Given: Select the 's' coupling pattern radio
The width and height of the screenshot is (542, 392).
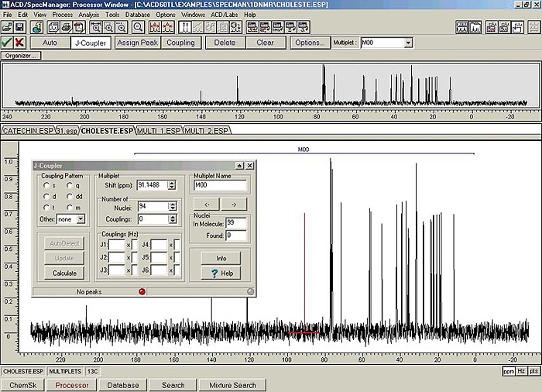Looking at the screenshot, I should pos(46,185).
